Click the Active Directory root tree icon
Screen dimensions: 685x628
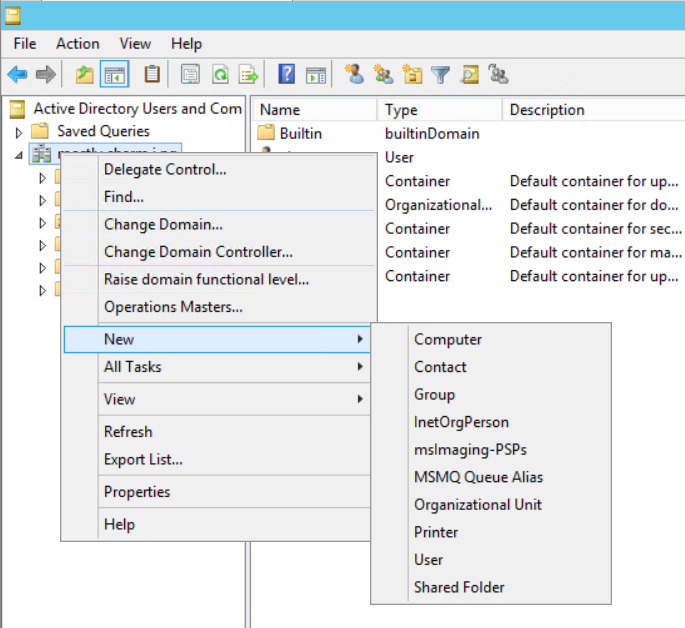[x=17, y=109]
